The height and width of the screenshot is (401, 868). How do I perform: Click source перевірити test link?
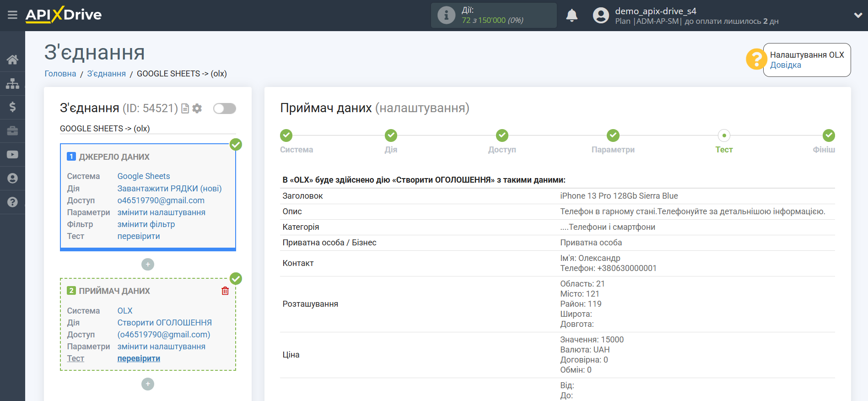(x=139, y=236)
